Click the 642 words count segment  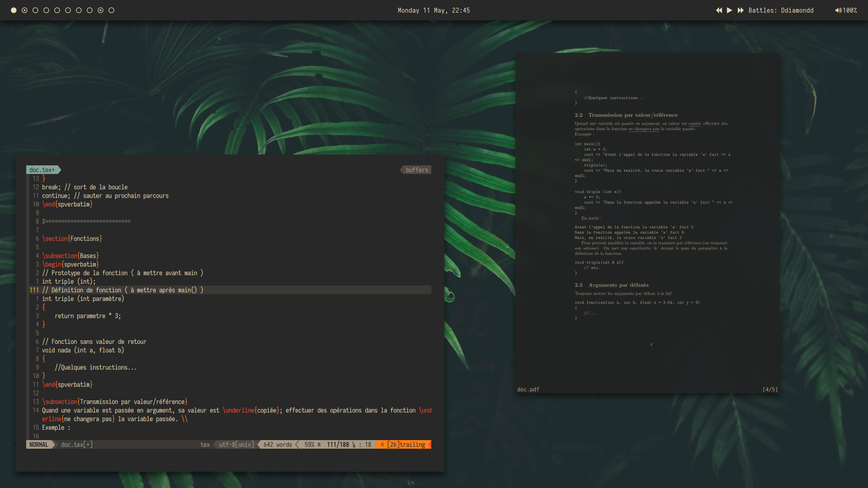[x=278, y=445]
